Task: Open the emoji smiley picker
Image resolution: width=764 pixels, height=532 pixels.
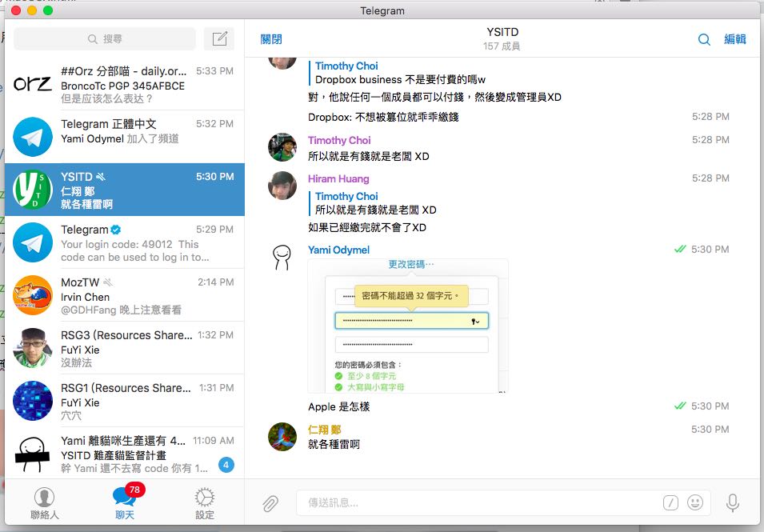Action: click(695, 502)
